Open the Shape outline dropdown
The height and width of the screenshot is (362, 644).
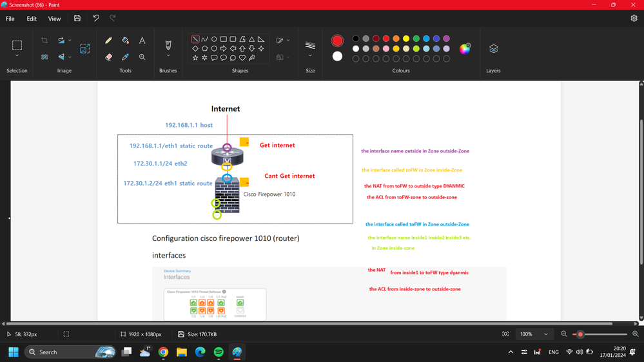pos(283,40)
